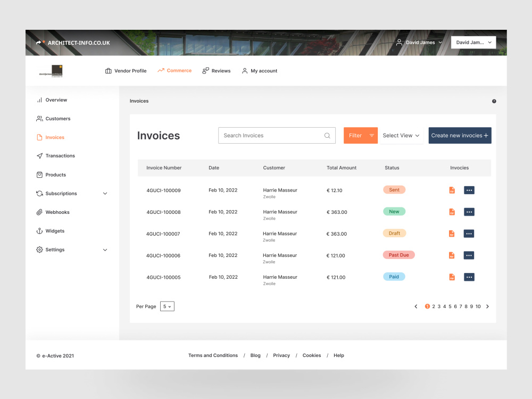
Task: Open the PDF icon for invoice 4GUCI-100005
Action: (452, 277)
